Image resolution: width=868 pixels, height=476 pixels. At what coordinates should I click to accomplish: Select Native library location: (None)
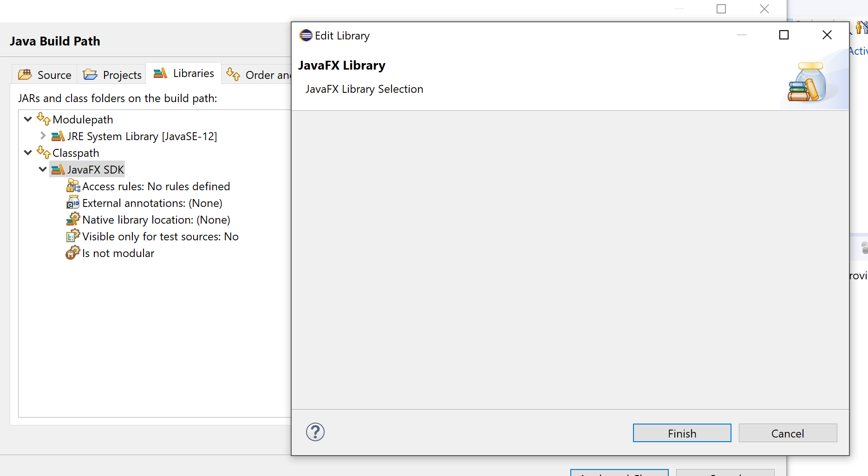pyautogui.click(x=156, y=219)
